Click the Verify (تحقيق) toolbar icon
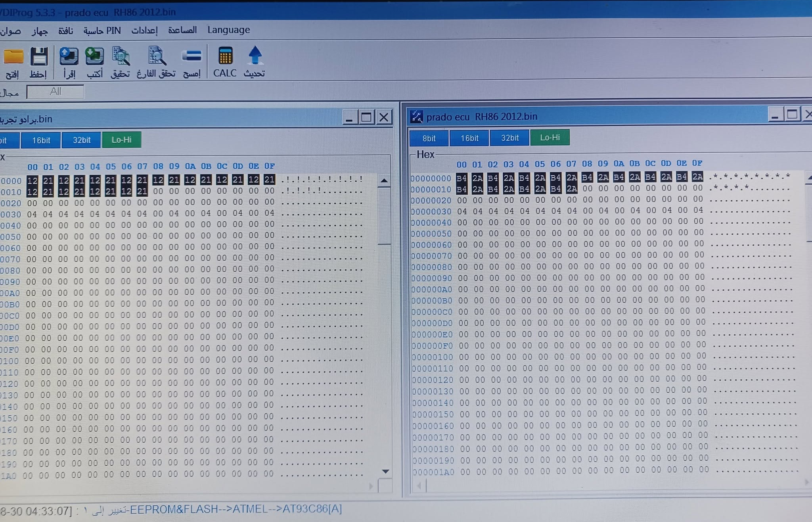The image size is (812, 522). 121,56
